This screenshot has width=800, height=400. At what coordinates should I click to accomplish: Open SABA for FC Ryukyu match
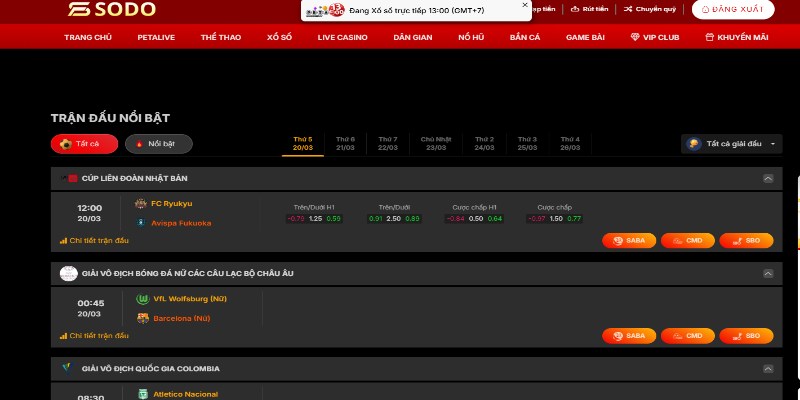click(630, 241)
